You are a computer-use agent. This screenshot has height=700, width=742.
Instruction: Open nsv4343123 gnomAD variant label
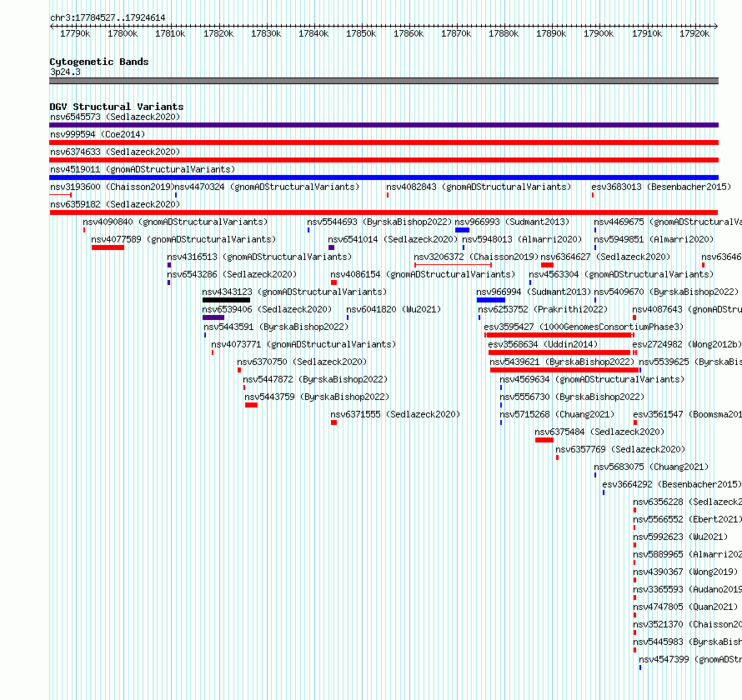(x=294, y=292)
